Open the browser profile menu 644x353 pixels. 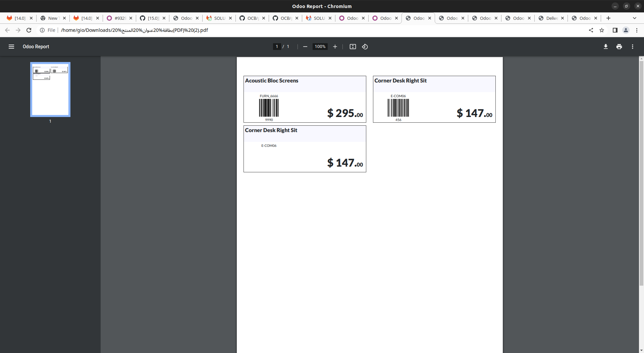coord(626,30)
